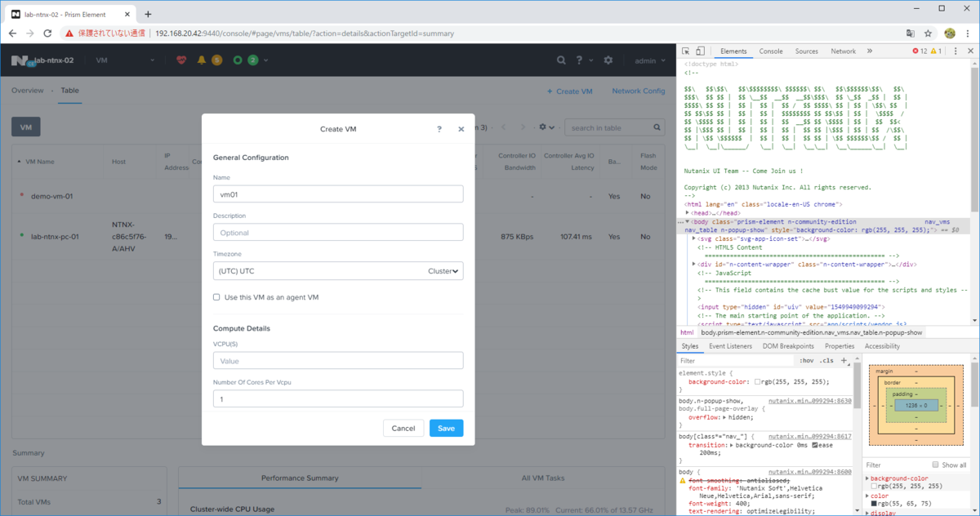Toggle :hov element state panel
980x516 pixels.
click(807, 360)
